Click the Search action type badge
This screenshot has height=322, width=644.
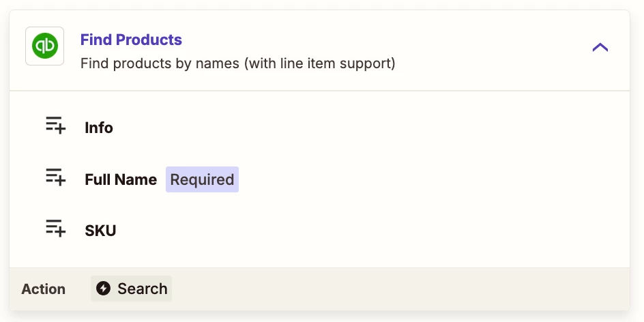click(132, 289)
